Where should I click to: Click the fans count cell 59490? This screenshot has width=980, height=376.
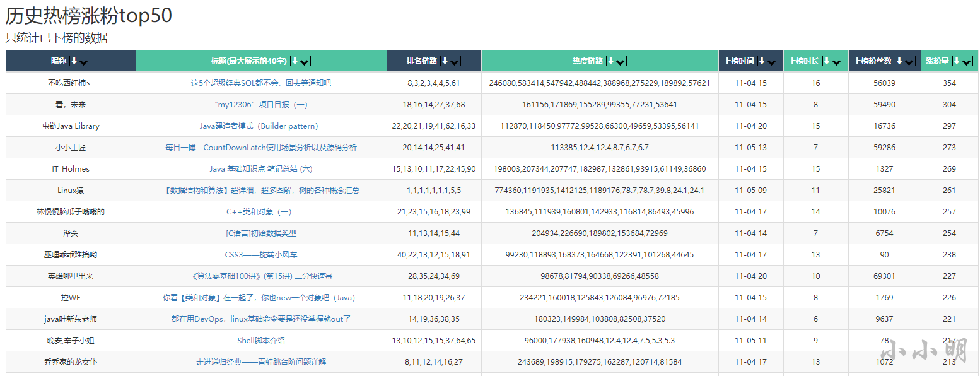(885, 105)
